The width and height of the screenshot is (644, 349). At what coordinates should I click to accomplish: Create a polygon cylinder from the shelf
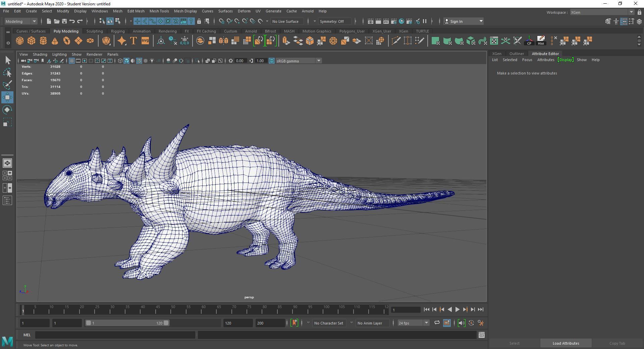pos(43,41)
